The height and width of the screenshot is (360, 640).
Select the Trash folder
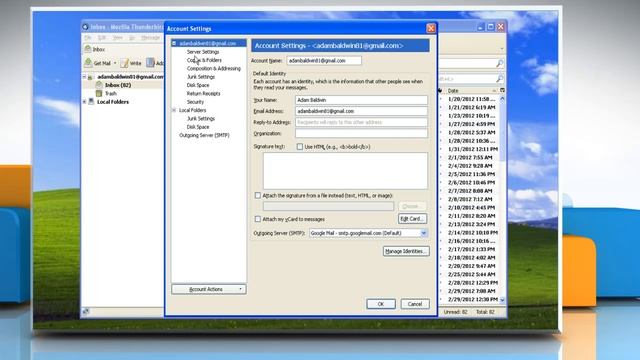coord(111,93)
